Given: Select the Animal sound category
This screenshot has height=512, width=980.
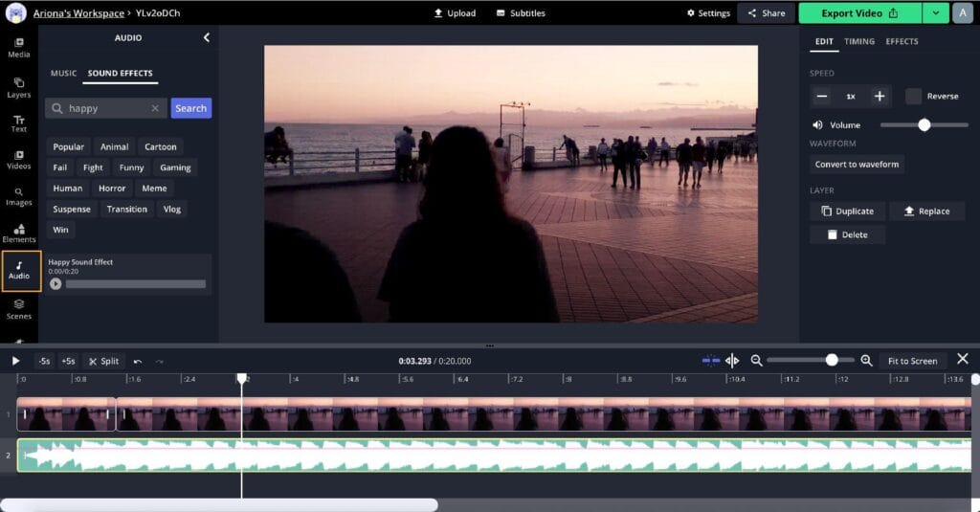Looking at the screenshot, I should click(x=115, y=147).
